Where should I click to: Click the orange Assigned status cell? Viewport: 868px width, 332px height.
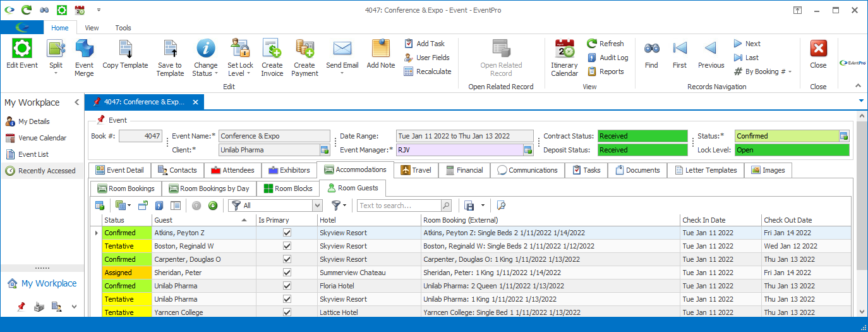pos(127,273)
